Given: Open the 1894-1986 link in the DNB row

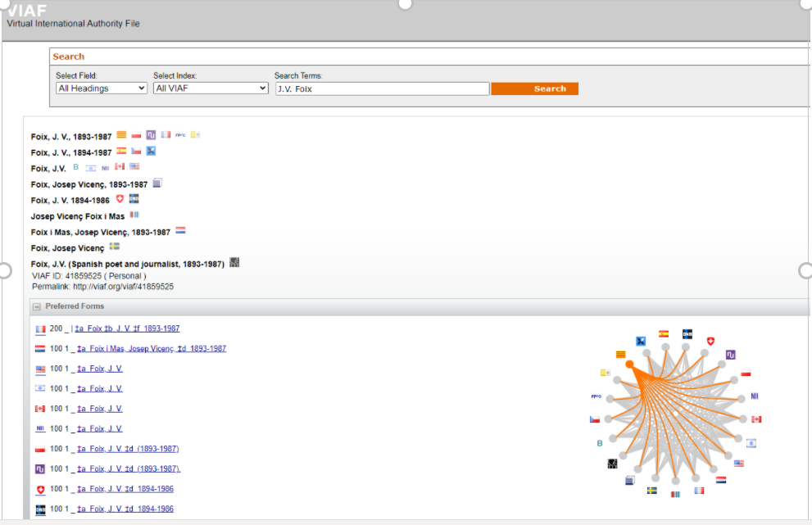Looking at the screenshot, I should (125, 509).
